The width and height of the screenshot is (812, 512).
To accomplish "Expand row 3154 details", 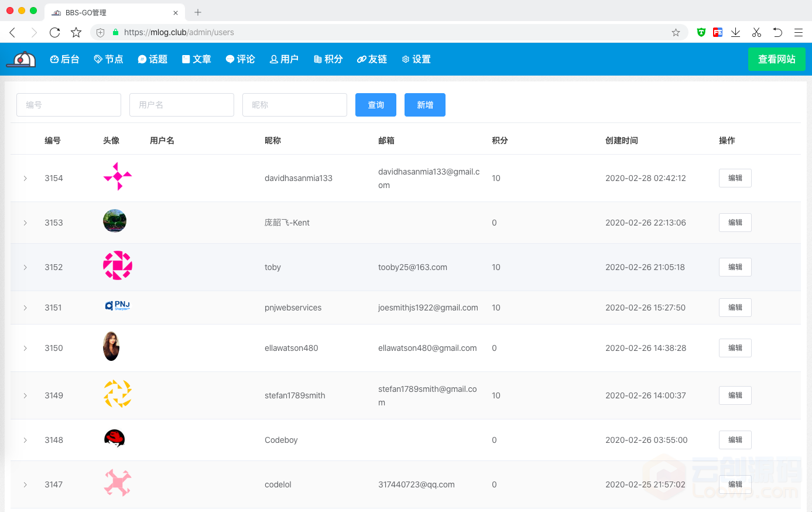I will (x=25, y=178).
